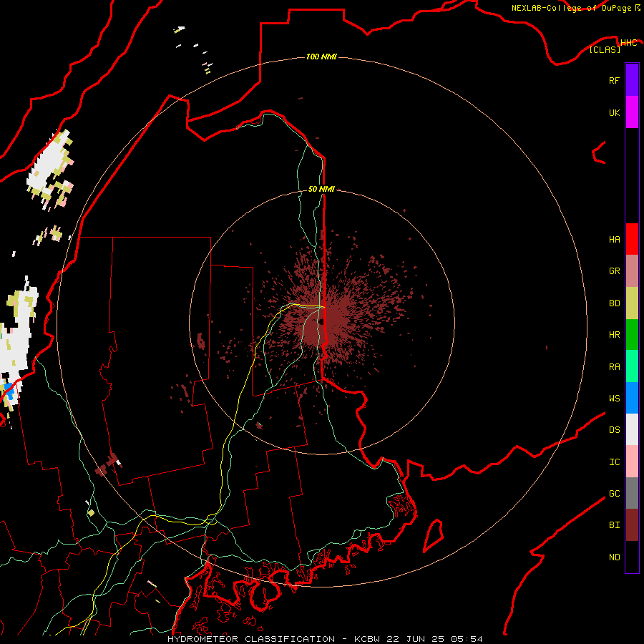Click the BI legend label

pyautogui.click(x=614, y=525)
